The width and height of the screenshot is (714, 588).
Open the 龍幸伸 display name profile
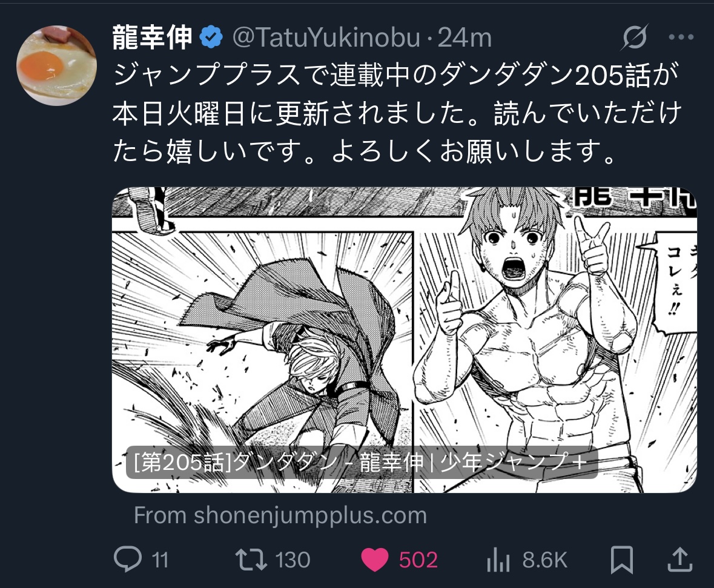[x=152, y=38]
